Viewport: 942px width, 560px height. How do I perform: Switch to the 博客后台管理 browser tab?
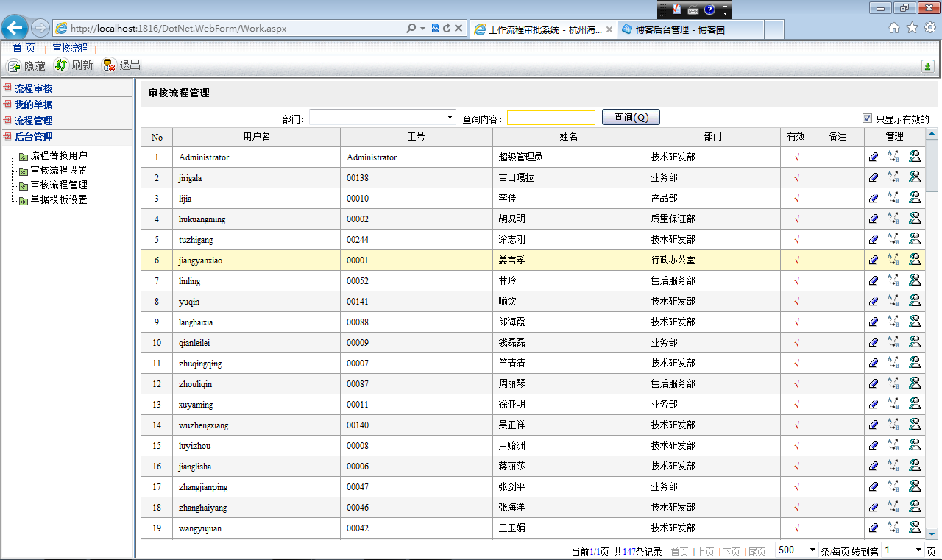click(x=690, y=29)
